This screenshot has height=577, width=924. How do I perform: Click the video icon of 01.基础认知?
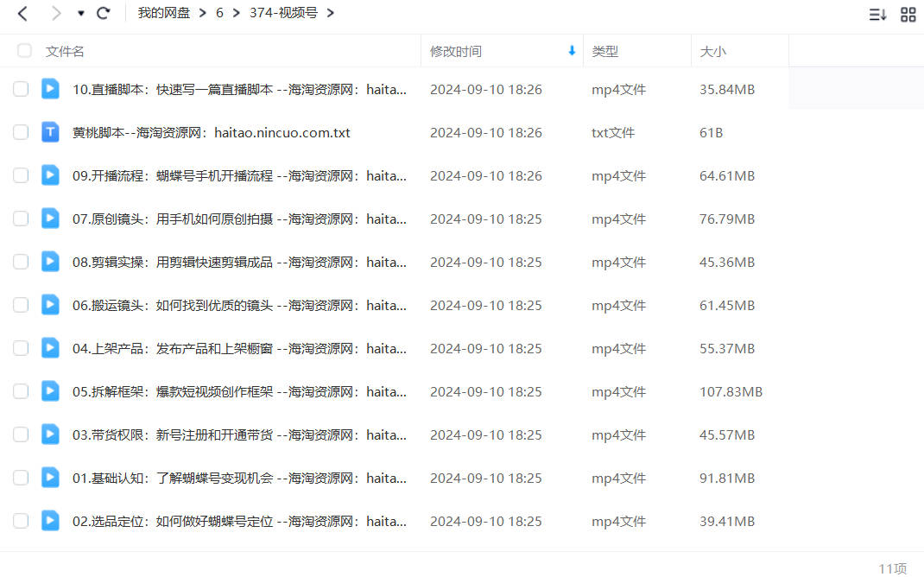50,478
